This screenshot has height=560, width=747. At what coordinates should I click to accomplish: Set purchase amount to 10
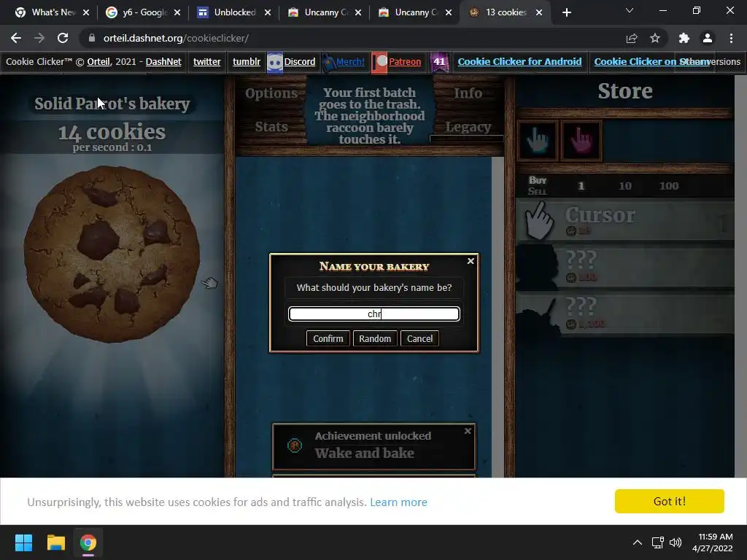point(625,186)
